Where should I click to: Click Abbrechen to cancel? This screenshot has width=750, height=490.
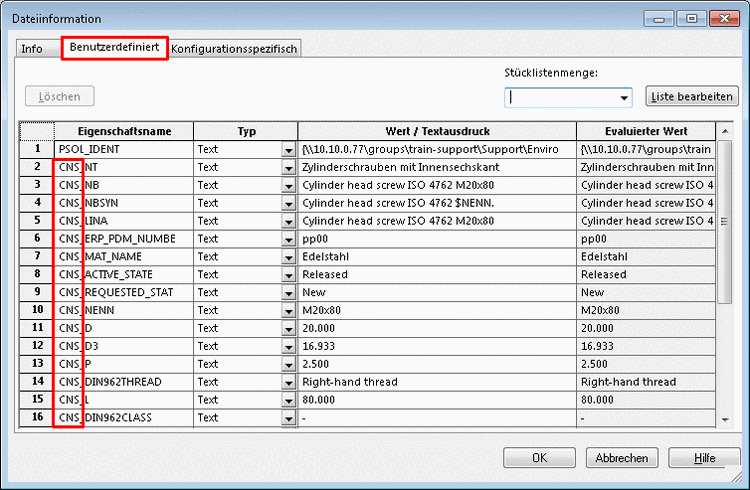622,458
